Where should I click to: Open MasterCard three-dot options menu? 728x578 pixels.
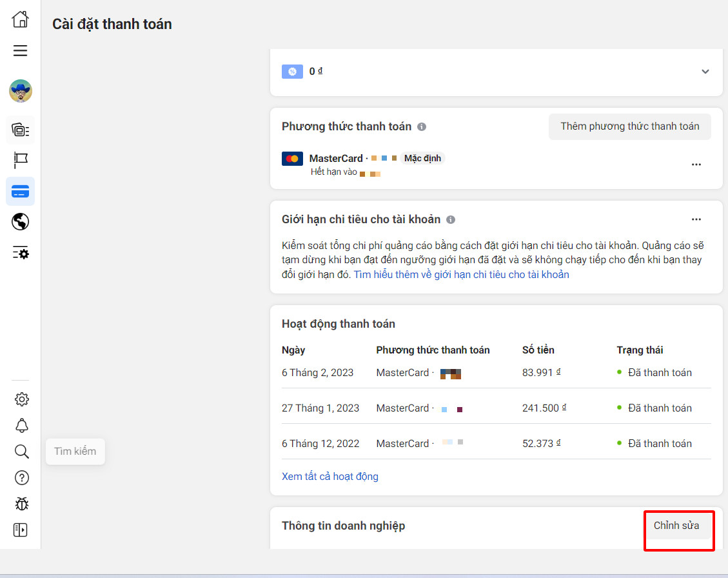click(696, 164)
